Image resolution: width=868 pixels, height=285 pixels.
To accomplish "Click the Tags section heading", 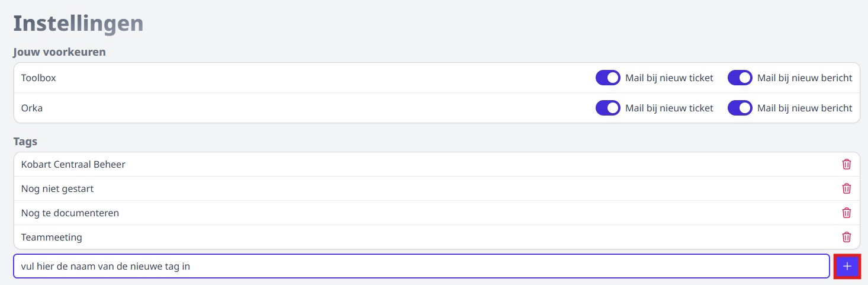I will tap(25, 141).
